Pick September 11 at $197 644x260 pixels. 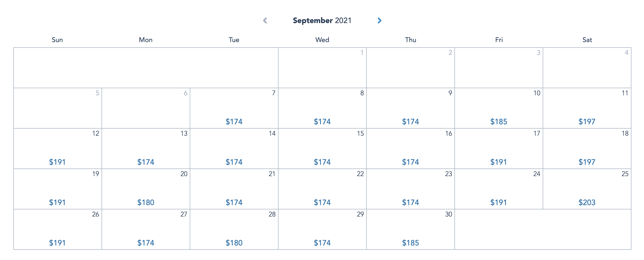[587, 108]
